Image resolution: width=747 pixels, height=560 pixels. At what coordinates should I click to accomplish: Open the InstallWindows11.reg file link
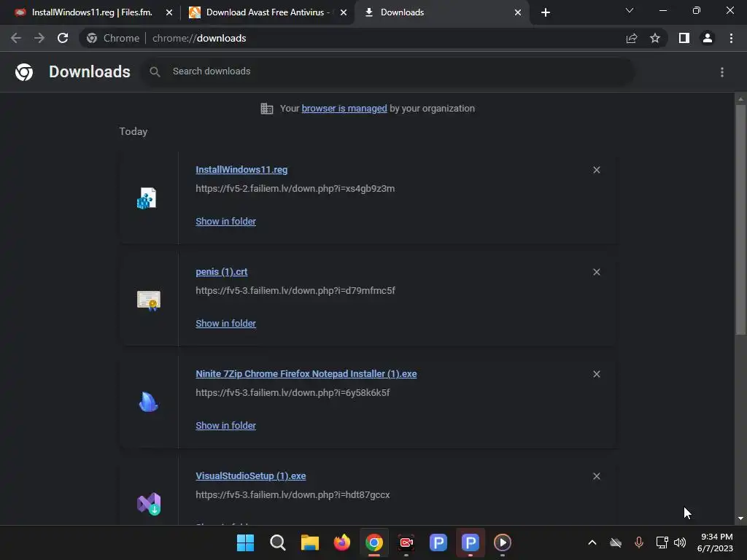241,169
